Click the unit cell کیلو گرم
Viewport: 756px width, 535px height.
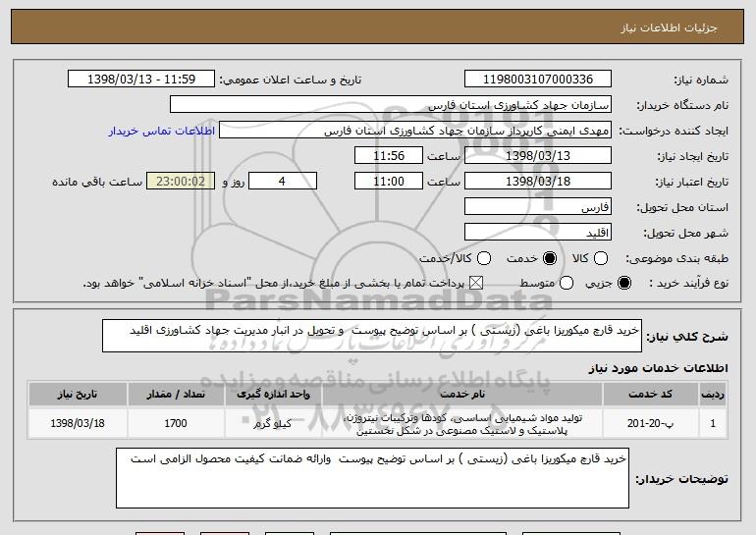click(x=273, y=423)
